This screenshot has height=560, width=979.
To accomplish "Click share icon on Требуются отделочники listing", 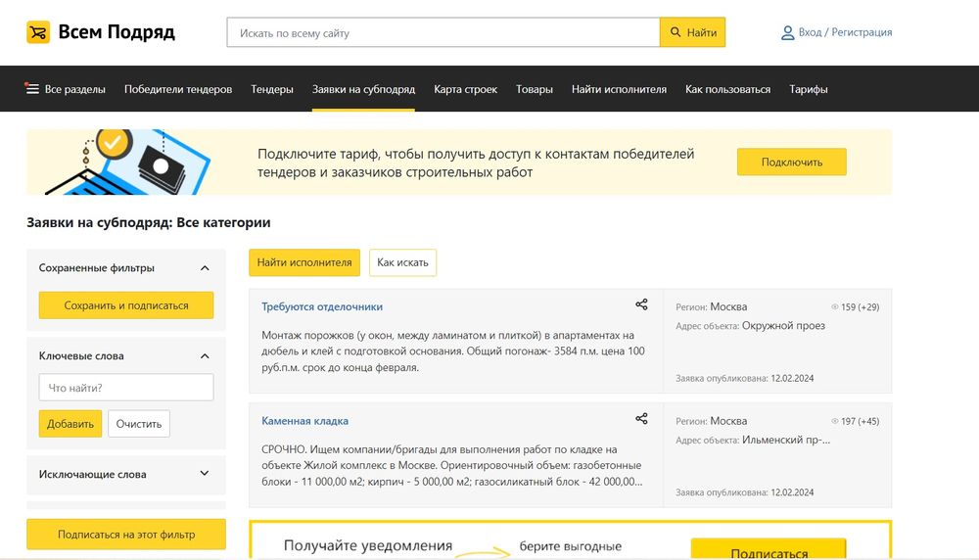I will click(641, 305).
